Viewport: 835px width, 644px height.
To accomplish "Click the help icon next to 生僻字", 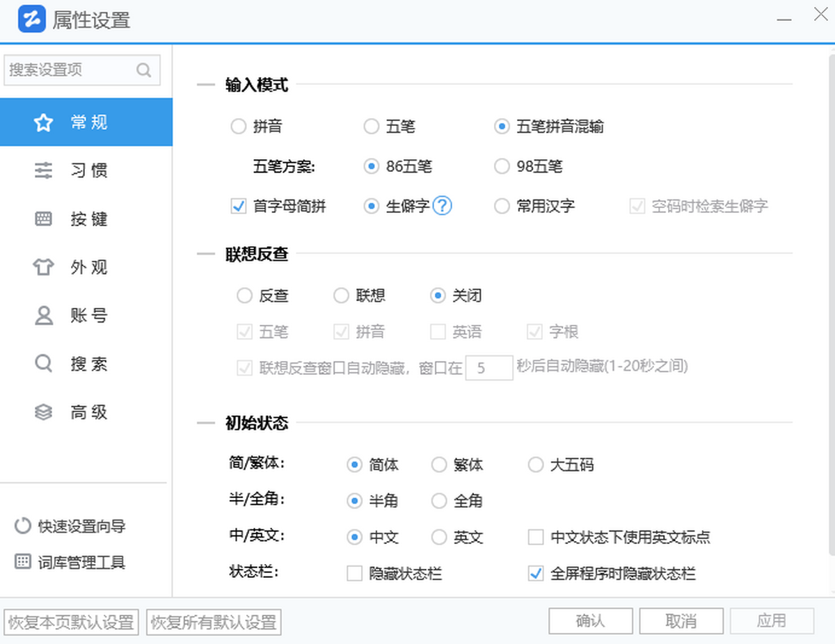I will 443,206.
